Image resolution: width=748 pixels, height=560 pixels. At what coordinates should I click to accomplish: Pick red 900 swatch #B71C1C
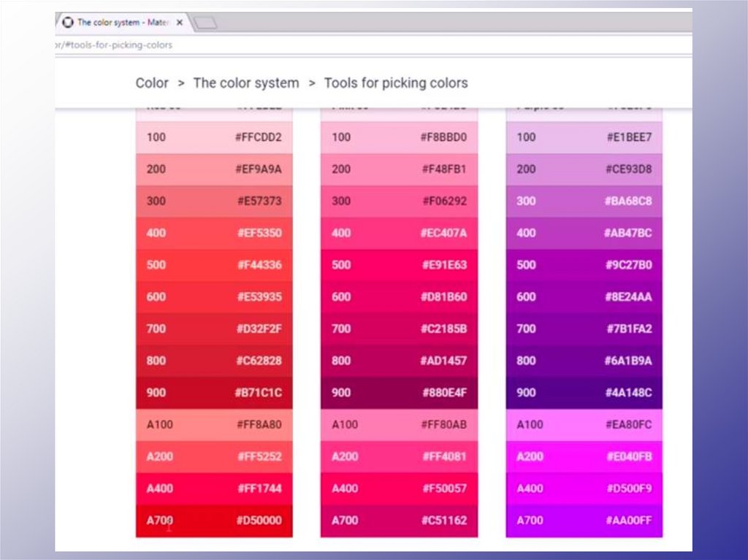pos(214,393)
